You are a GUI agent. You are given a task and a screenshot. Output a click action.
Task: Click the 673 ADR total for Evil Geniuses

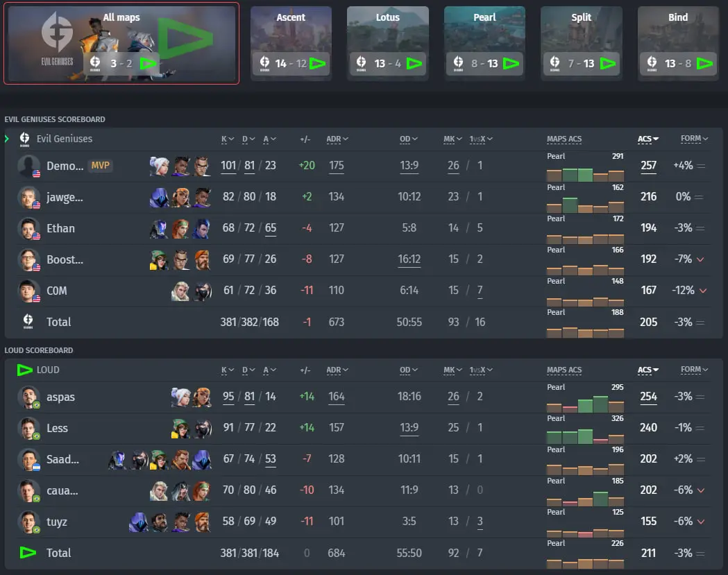337,322
